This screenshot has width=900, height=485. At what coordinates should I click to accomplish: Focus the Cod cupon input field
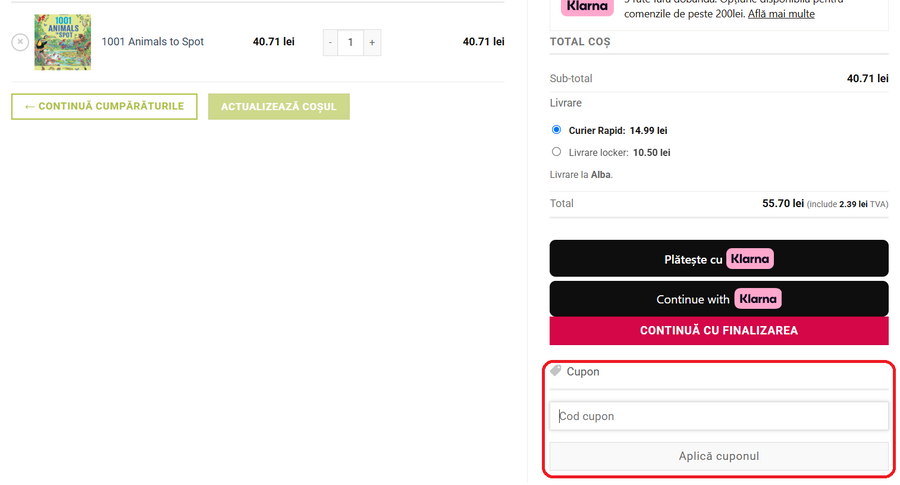[718, 416]
